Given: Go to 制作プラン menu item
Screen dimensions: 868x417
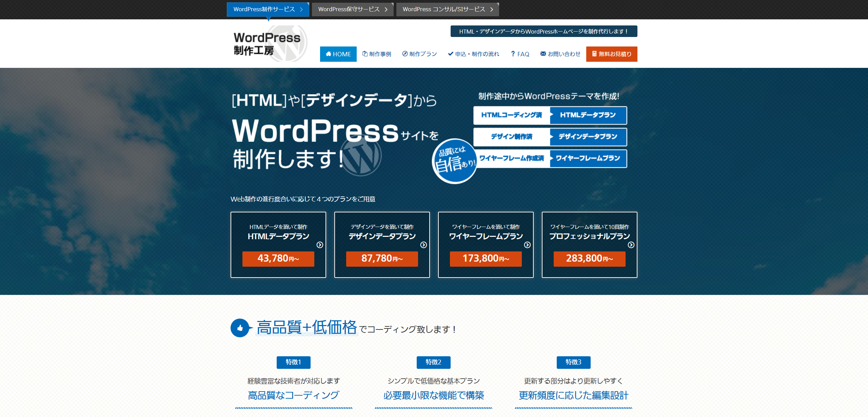Looking at the screenshot, I should coord(419,54).
